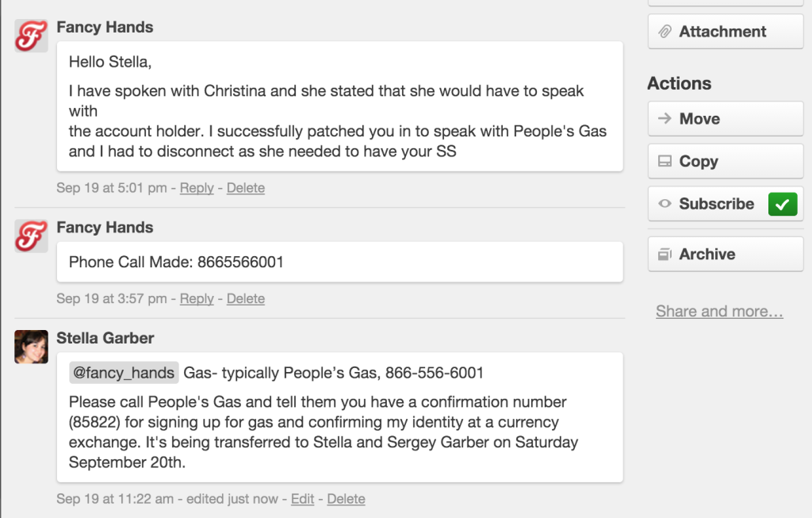The image size is (812, 518).
Task: Click the card icon on Copy
Action: tap(665, 161)
